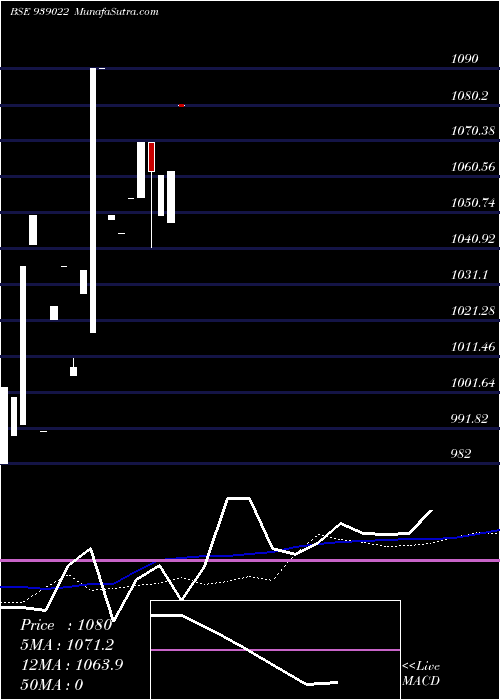Click the MunafaSutra.com watermark text

pos(116,12)
